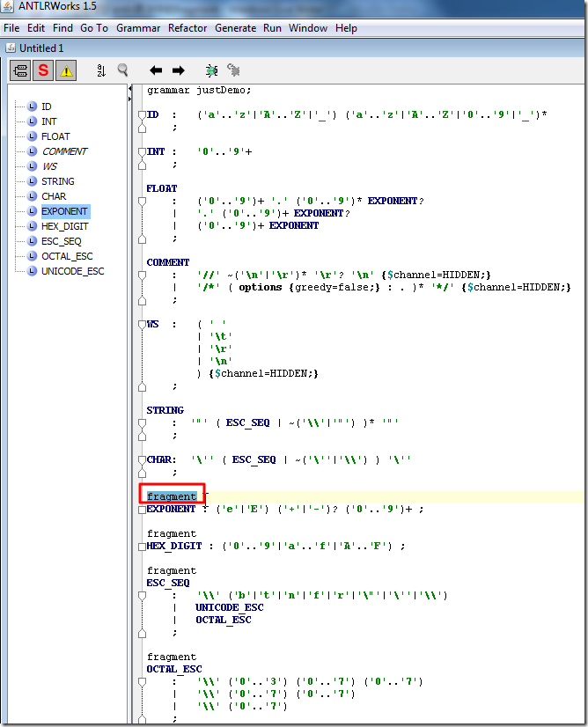The height and width of the screenshot is (727, 588).
Task: Open the Edit menu
Action: pyautogui.click(x=36, y=28)
